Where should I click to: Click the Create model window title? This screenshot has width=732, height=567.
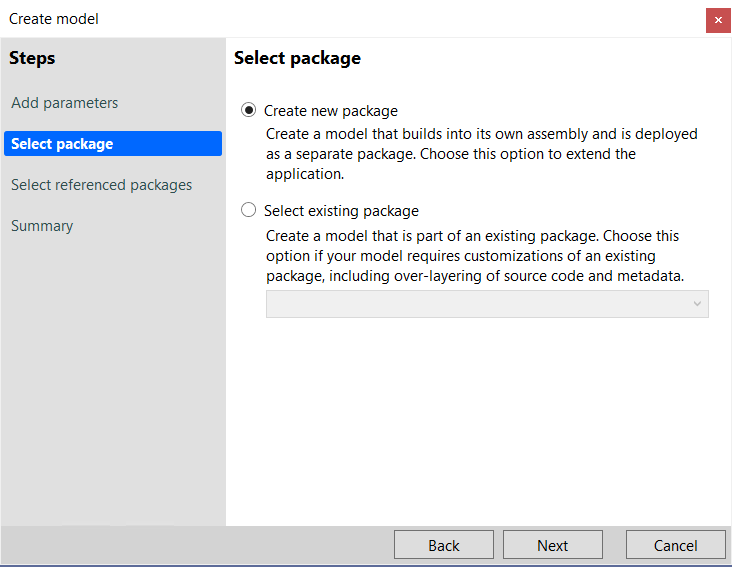[54, 19]
